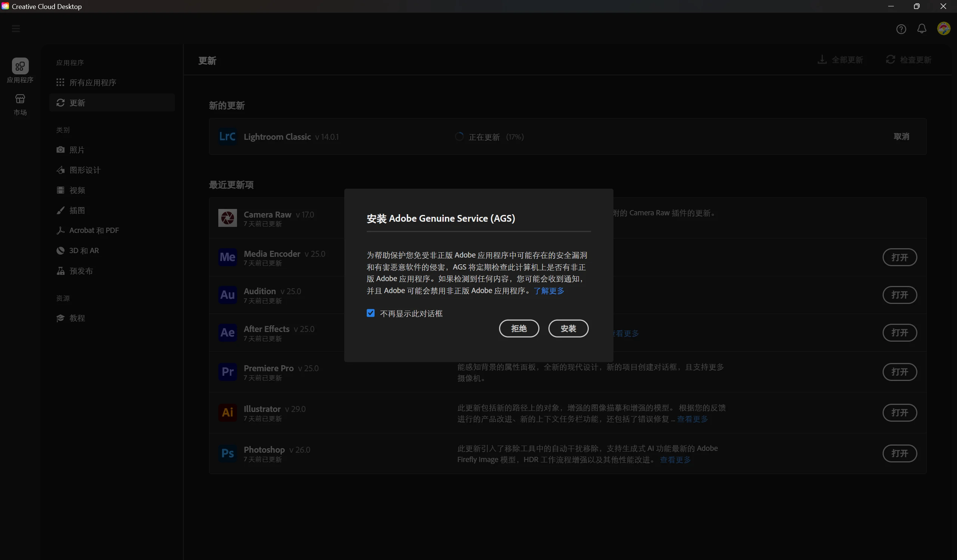
Task: Click 检查更新 refresh button
Action: (x=909, y=59)
